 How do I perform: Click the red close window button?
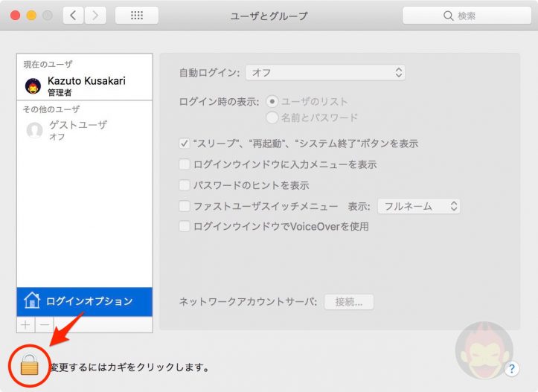(15, 16)
